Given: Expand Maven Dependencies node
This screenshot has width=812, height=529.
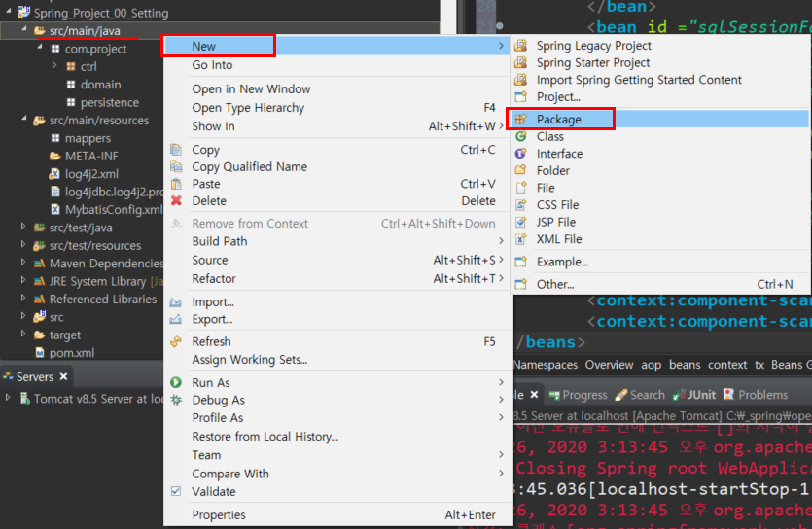Looking at the screenshot, I should (23, 263).
